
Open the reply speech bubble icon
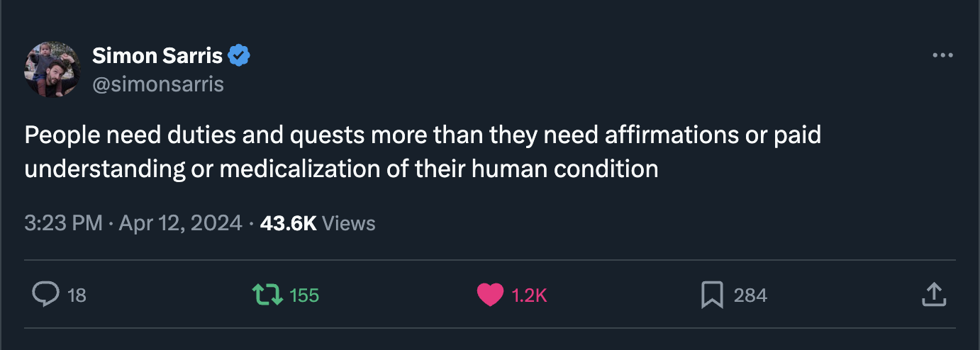[45, 295]
